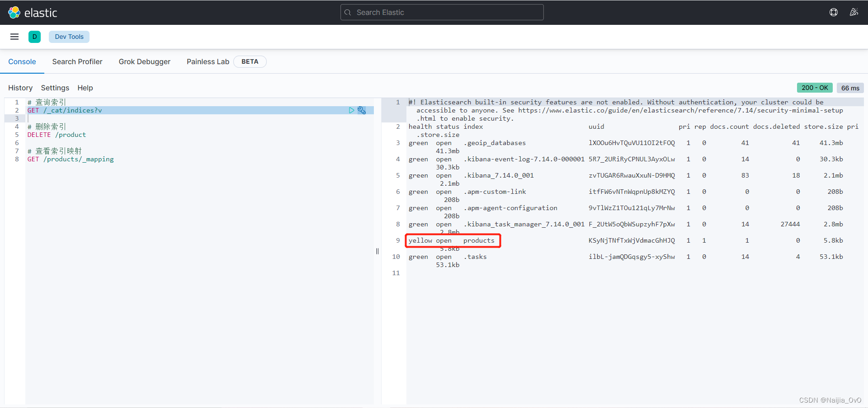The width and height of the screenshot is (868, 408).
Task: Click the magnifier icon in Search Elastic bar
Action: (x=349, y=12)
